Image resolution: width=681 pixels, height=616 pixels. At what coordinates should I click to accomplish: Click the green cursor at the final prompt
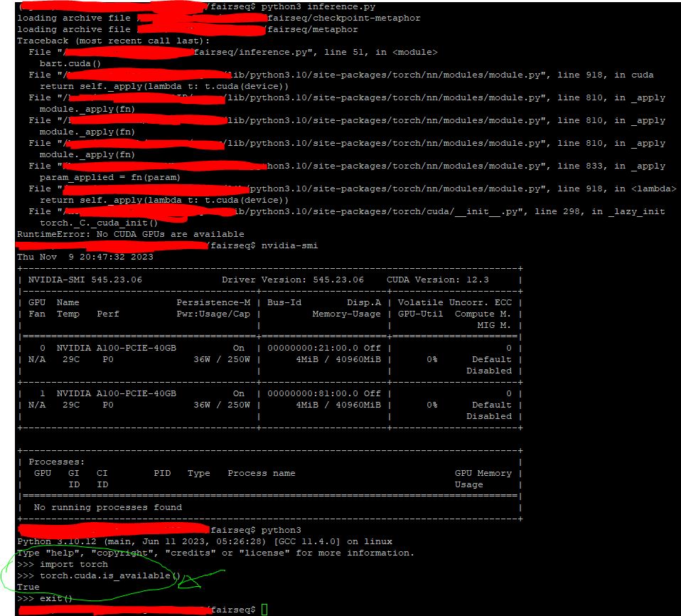pyautogui.click(x=264, y=610)
